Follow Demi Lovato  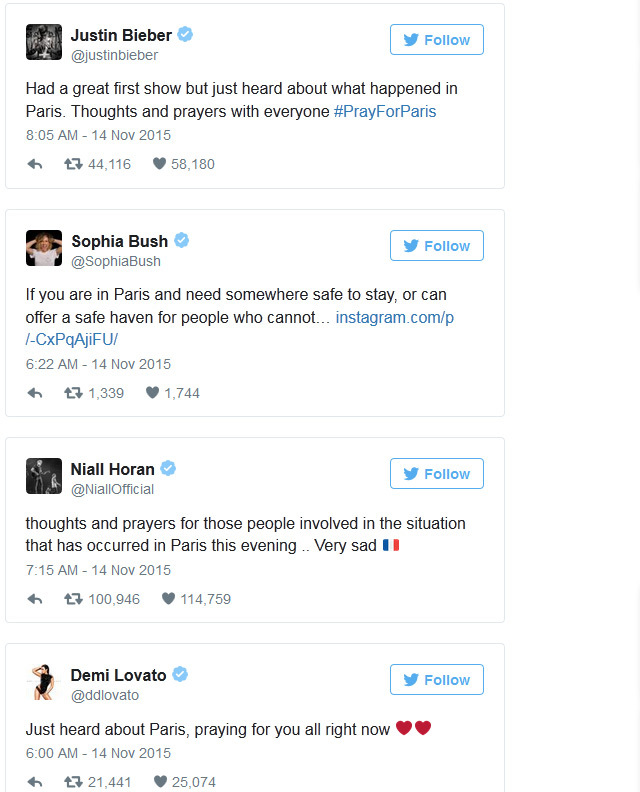click(437, 680)
